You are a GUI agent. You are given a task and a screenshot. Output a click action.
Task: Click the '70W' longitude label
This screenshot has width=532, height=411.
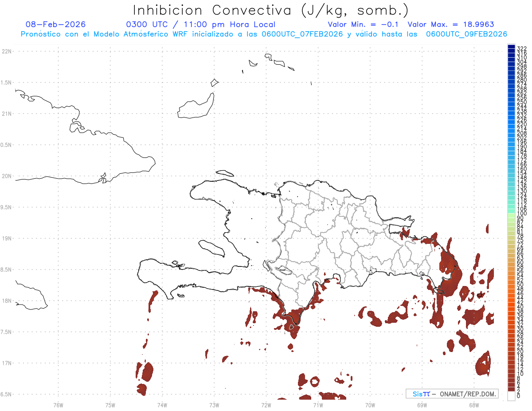click(x=370, y=405)
